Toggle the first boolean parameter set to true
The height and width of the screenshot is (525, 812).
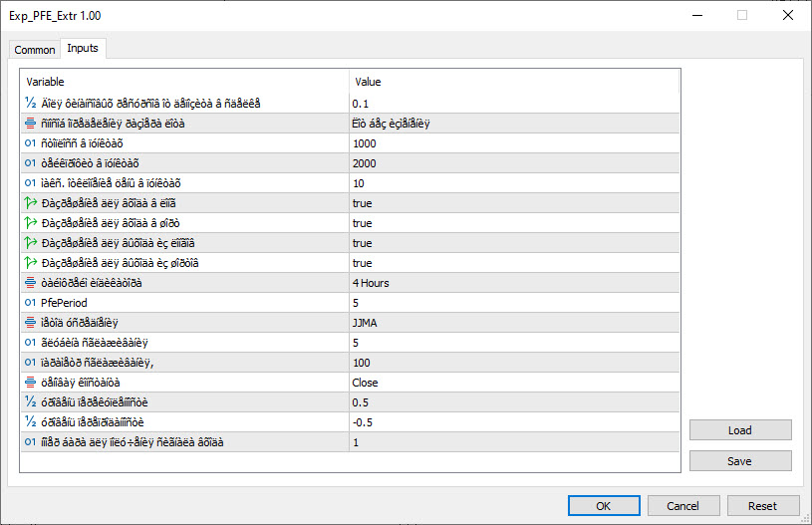click(362, 203)
